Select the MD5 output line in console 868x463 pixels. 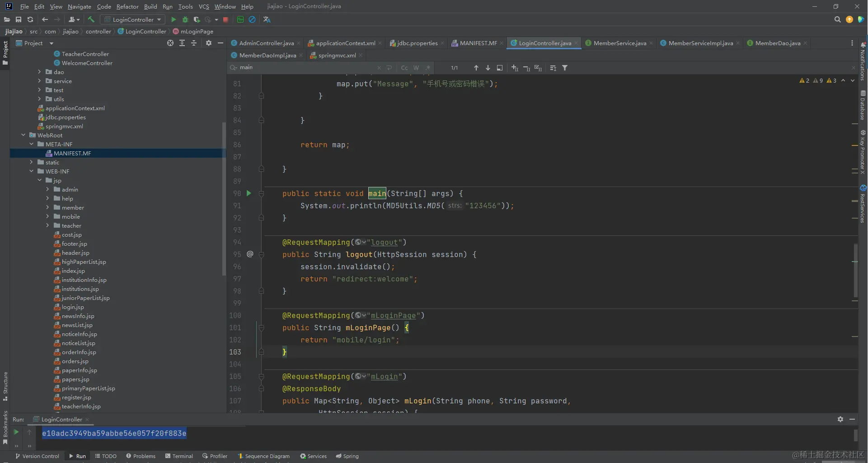(x=114, y=433)
